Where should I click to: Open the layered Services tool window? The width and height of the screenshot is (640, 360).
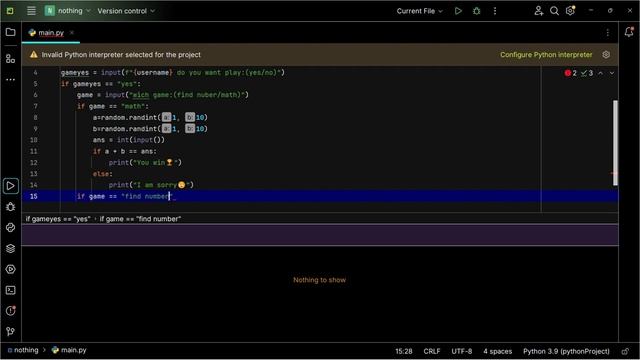click(x=11, y=249)
